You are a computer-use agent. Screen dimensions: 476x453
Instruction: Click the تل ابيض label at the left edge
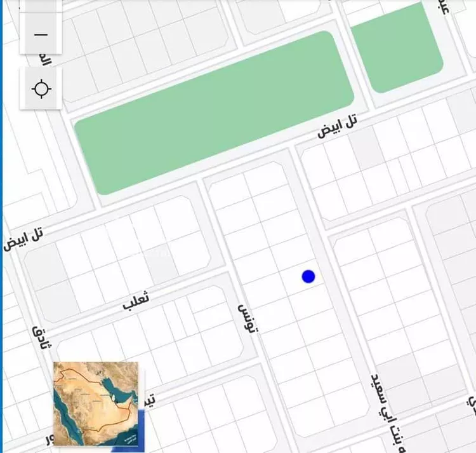tap(23, 240)
